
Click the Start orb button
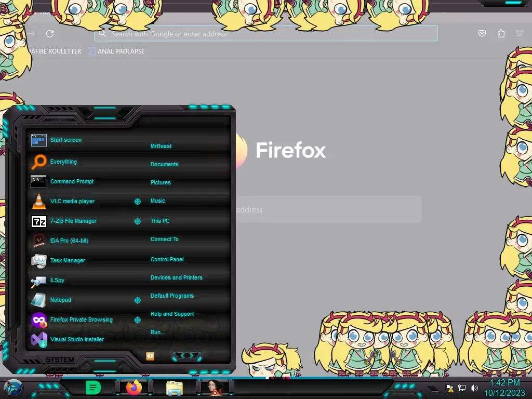click(14, 388)
